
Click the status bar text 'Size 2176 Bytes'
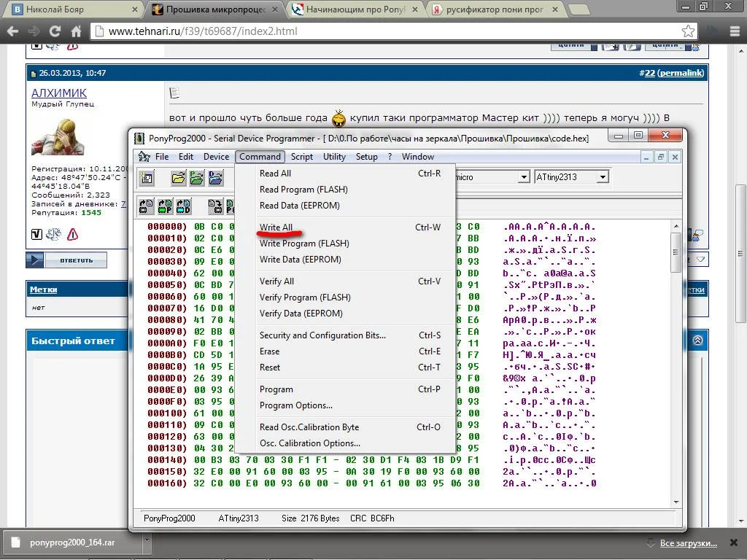(x=310, y=518)
